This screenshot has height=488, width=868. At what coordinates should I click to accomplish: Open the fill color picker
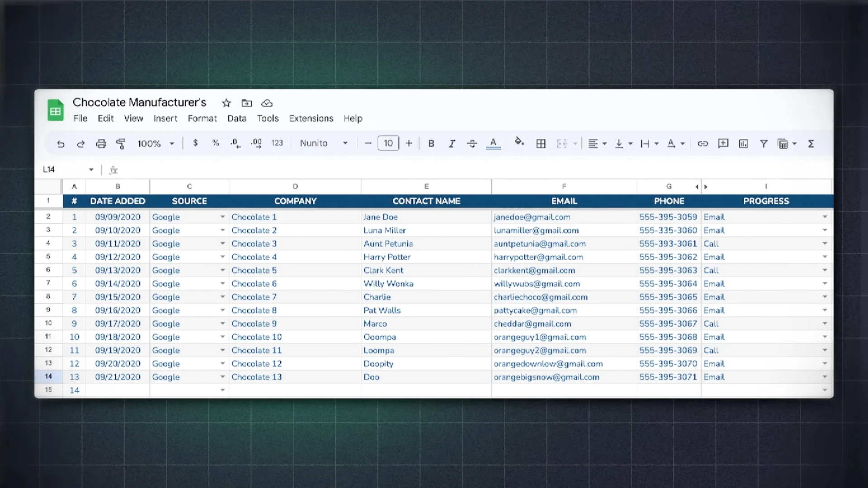519,142
